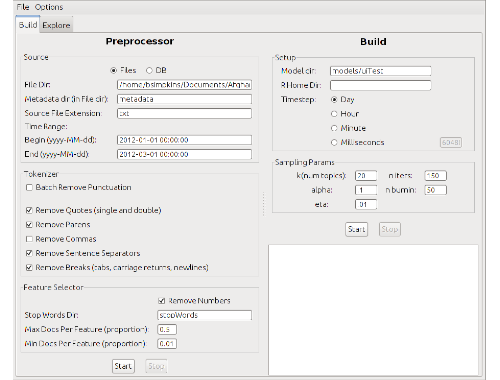Toggle Remove Parens checkbox
The height and width of the screenshot is (380, 500).
point(29,225)
